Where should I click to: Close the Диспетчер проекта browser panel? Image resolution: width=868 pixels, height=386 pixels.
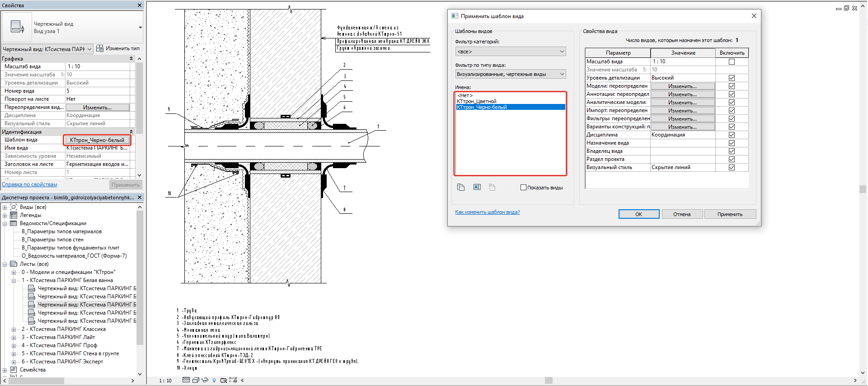coord(140,198)
